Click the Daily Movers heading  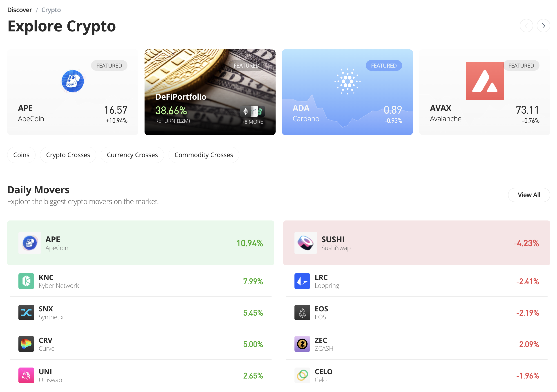(x=38, y=190)
